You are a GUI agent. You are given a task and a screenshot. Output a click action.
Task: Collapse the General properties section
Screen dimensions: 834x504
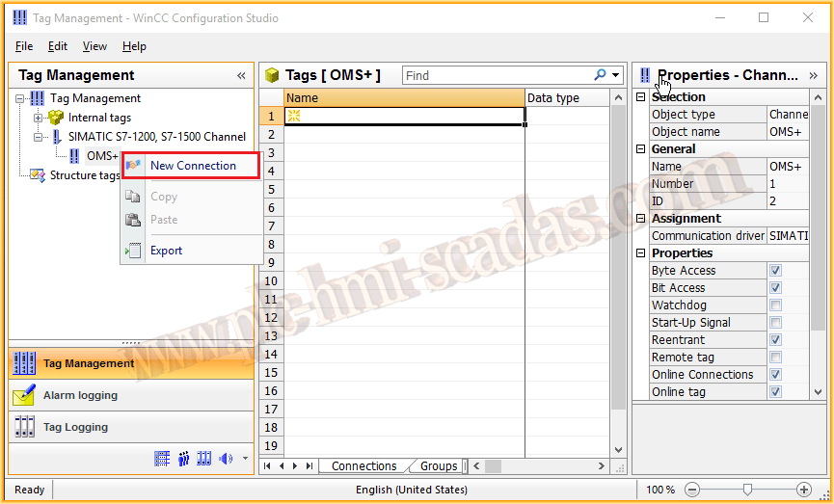[x=641, y=149]
